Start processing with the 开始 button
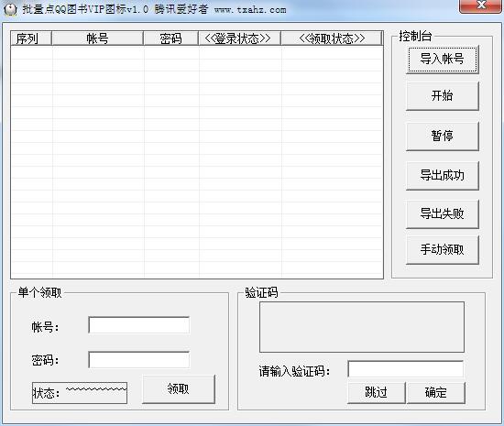Screen dimensions: 504x426 click(443, 96)
